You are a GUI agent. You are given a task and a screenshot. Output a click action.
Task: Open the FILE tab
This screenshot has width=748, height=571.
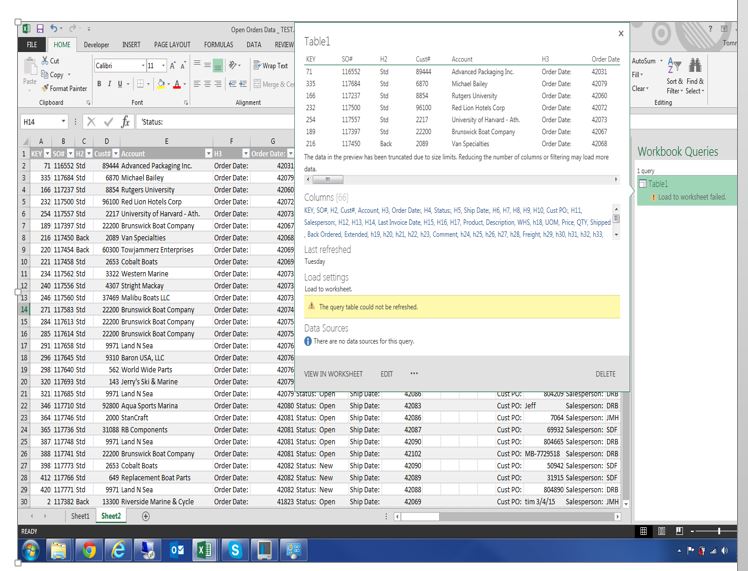tap(32, 44)
